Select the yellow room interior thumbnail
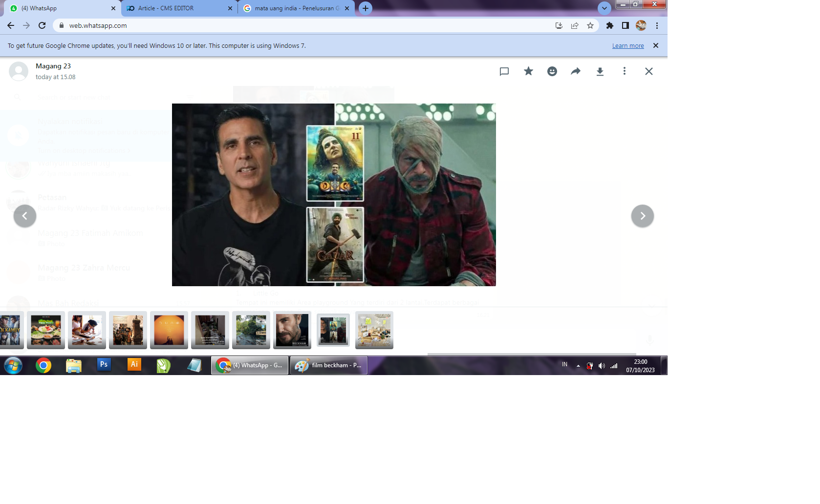This screenshot has height=504, width=820. [x=374, y=330]
